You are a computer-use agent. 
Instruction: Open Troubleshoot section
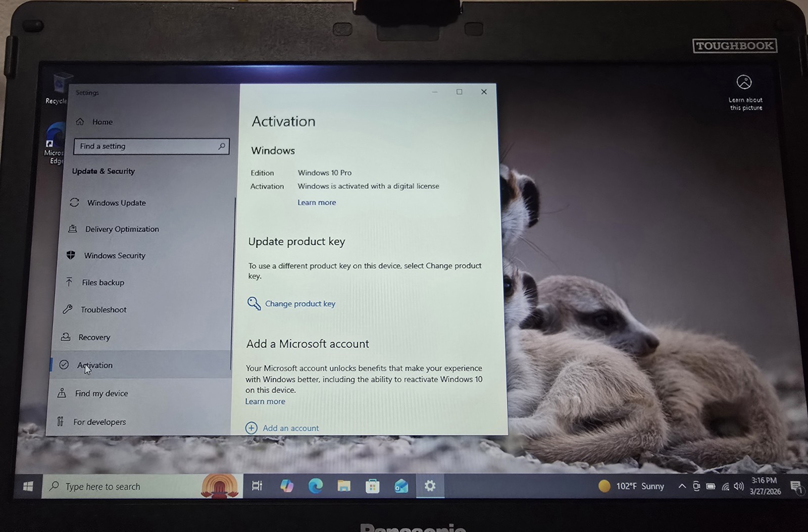coord(95,309)
